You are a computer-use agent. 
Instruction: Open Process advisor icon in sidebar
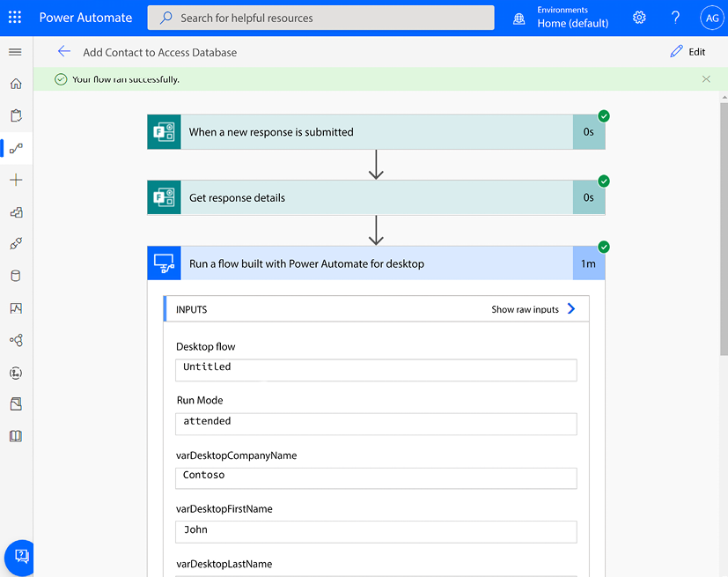click(16, 373)
